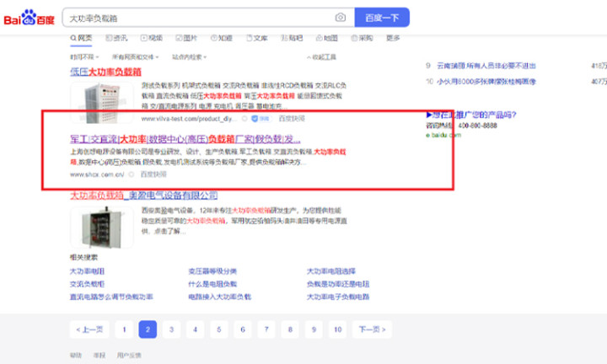Open the Baidu logo homepage link
Screen dimensions: 607x364
pyautogui.click(x=30, y=18)
